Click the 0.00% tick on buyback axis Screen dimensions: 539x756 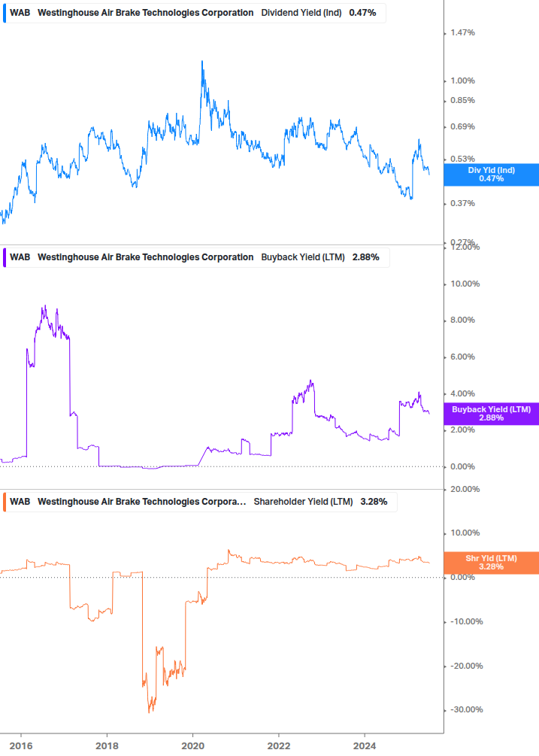[463, 466]
